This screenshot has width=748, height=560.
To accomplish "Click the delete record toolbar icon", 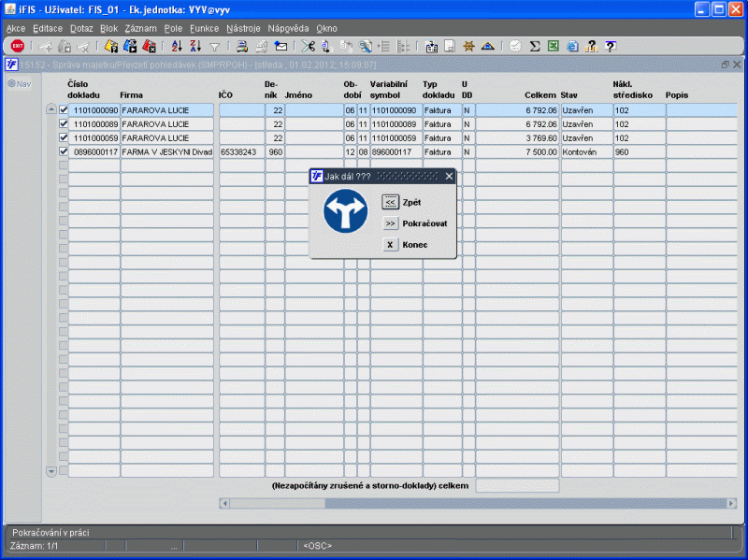I will pyautogui.click(x=83, y=47).
